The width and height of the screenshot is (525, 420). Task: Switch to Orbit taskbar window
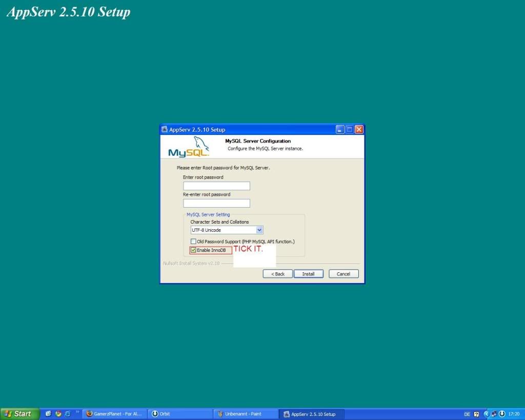tap(180, 414)
